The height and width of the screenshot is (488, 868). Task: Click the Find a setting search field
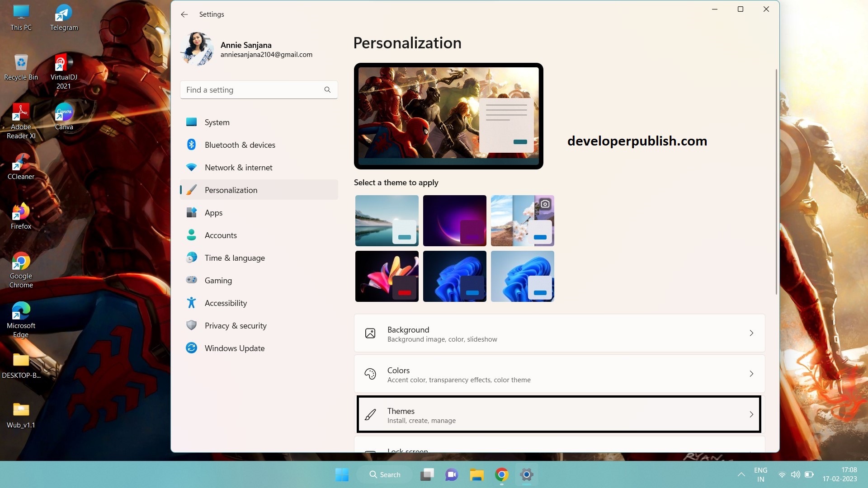tap(253, 89)
